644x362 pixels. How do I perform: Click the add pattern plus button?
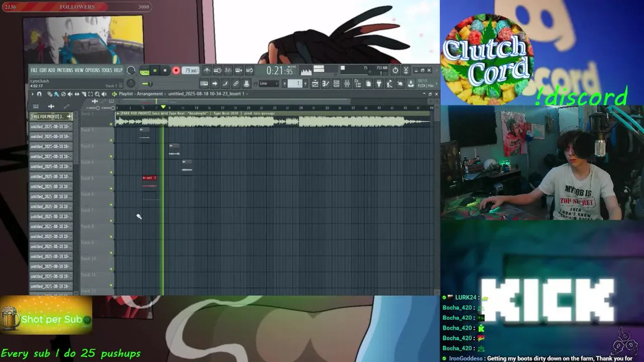point(305,83)
